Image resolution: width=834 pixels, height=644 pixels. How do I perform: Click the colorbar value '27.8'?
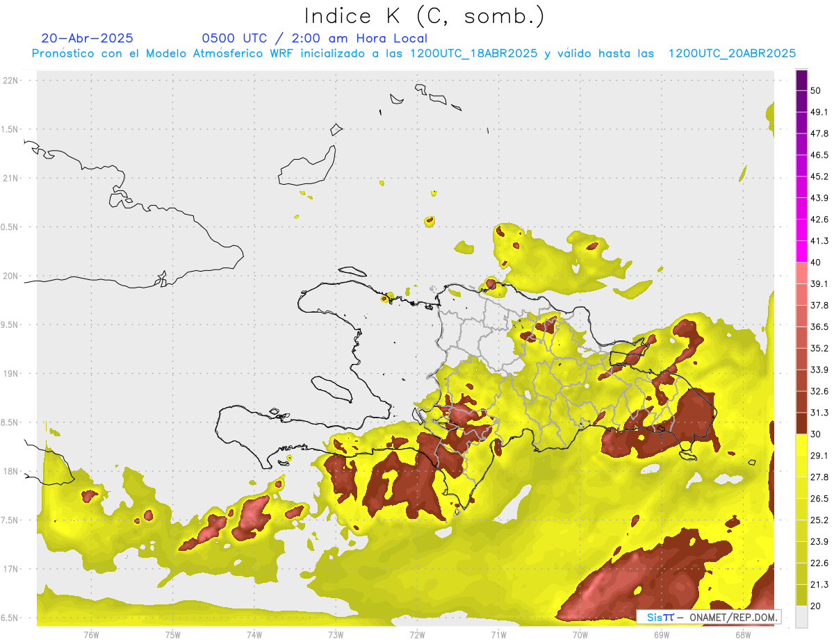(819, 477)
